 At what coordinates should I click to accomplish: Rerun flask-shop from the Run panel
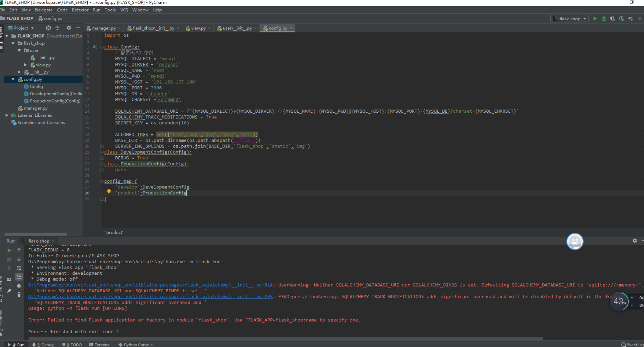click(x=9, y=250)
